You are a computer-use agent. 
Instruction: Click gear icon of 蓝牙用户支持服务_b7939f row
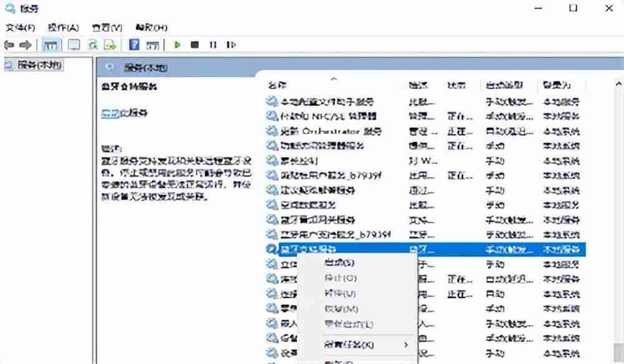coord(272,234)
